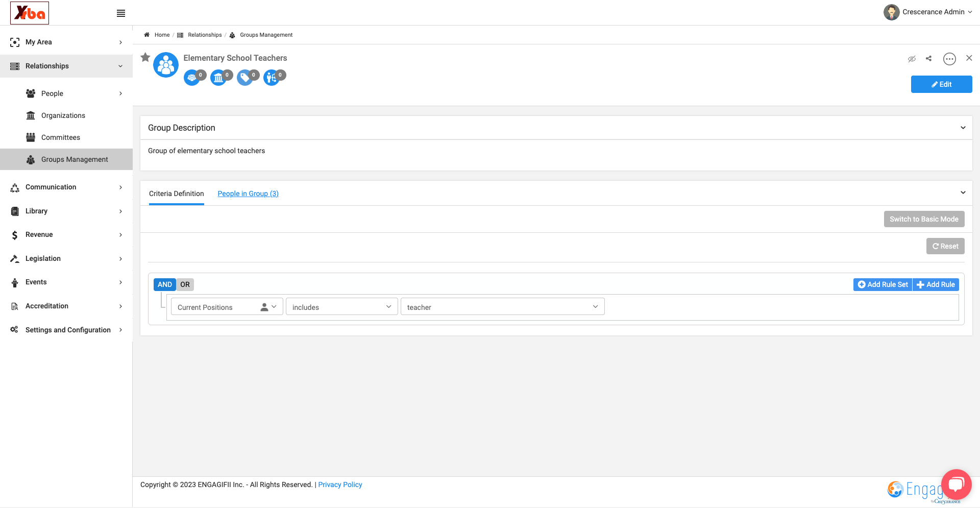Open the includes operator dropdown

click(342, 307)
